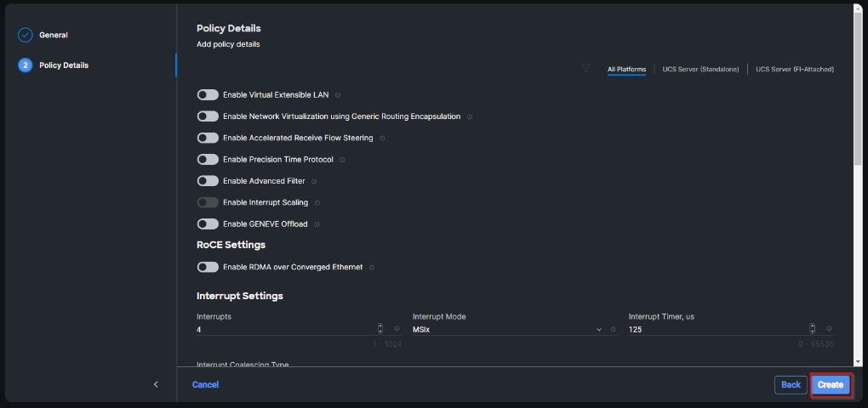Click info icon next to Interrupts field
The width and height of the screenshot is (868, 408).
[397, 329]
